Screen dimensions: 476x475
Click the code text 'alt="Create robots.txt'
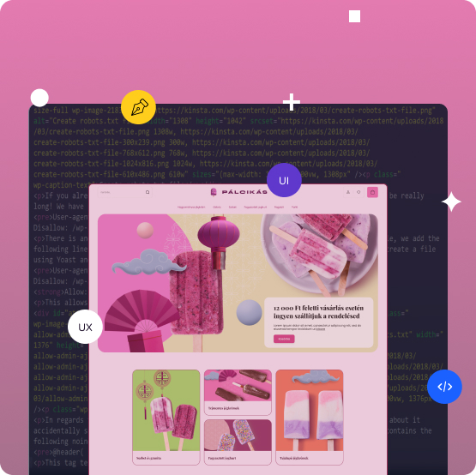point(75,121)
